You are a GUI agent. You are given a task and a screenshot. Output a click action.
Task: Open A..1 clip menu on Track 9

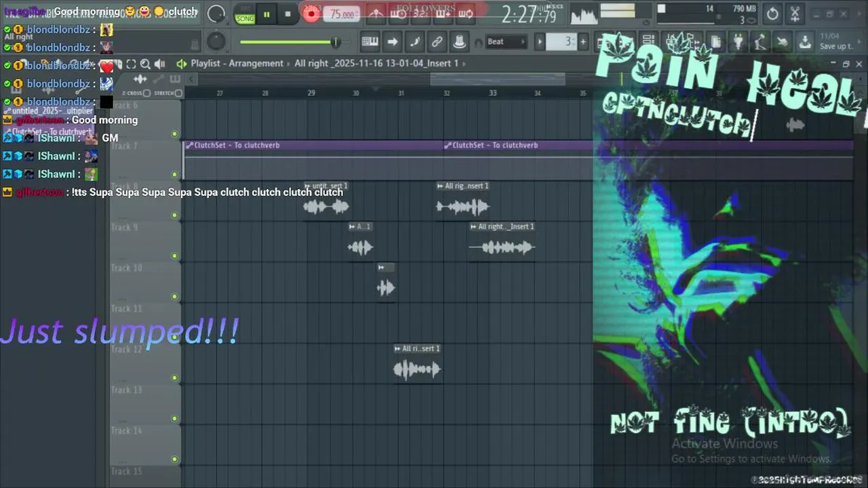click(x=353, y=226)
